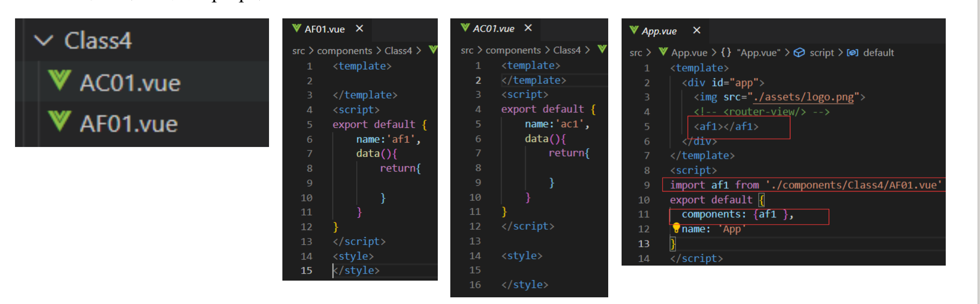The height and width of the screenshot is (304, 980).
Task: Click cube script symbol icon in breadcrumb
Action: pyautogui.click(x=799, y=52)
